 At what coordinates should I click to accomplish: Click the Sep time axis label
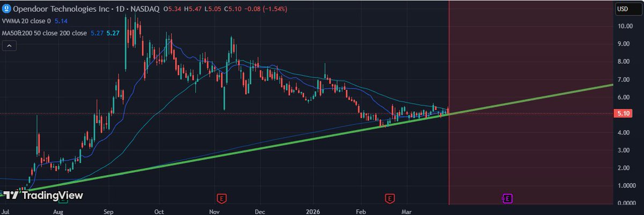click(x=109, y=212)
